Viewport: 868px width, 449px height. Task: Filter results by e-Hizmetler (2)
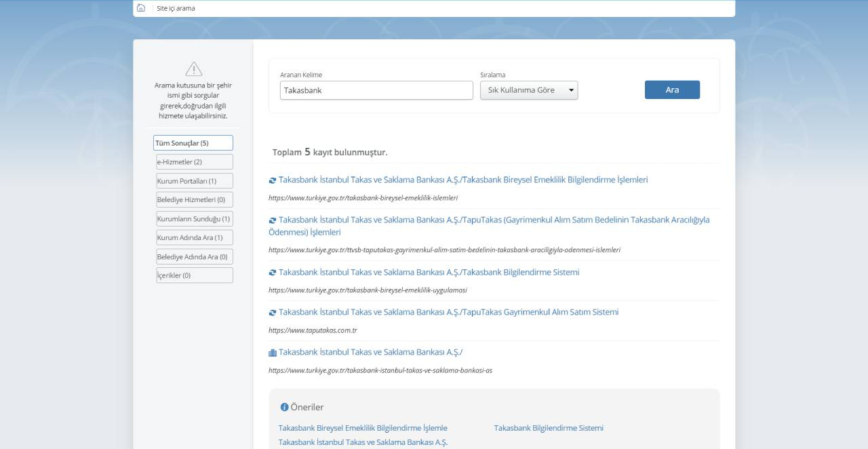point(195,161)
